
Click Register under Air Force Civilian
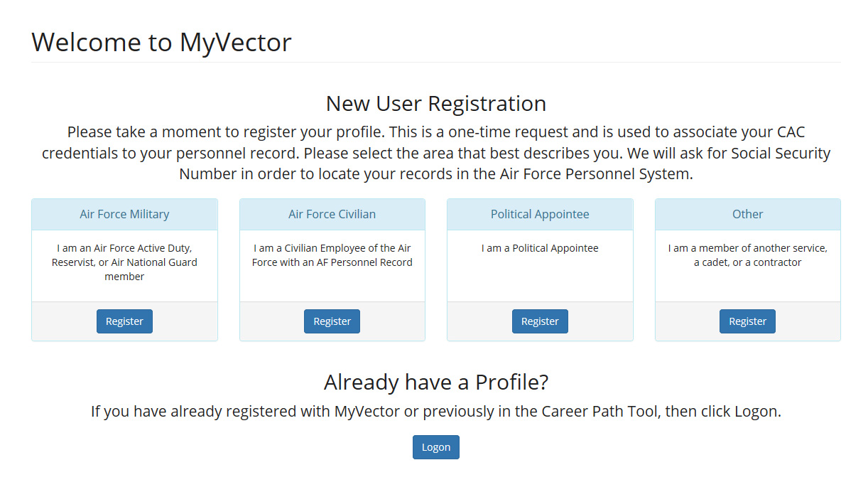332,321
